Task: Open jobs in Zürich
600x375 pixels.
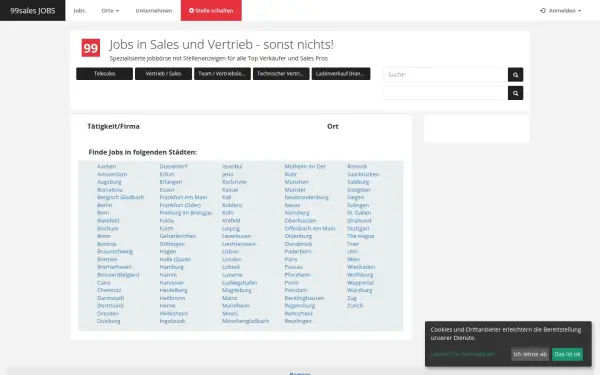Action: (355, 306)
